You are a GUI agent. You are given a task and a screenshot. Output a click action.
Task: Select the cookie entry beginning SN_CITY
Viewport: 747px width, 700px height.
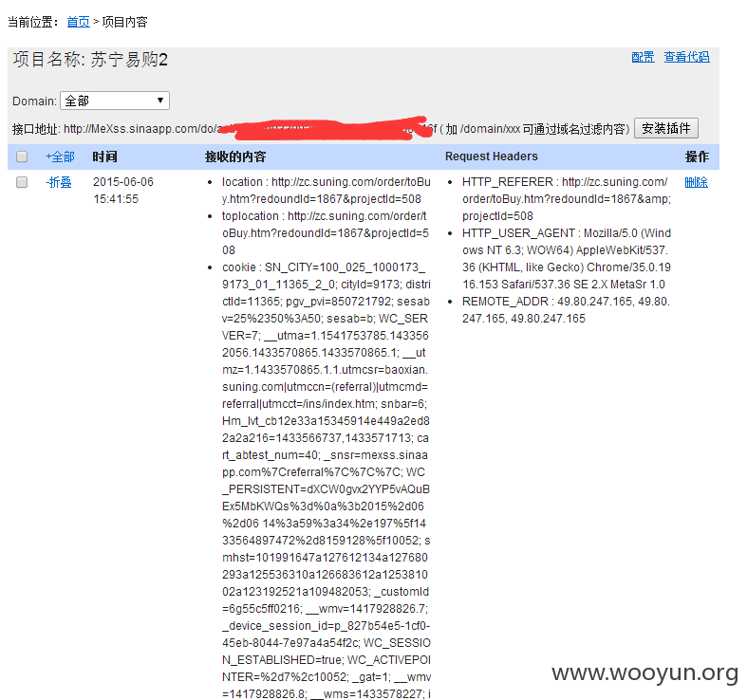pos(327,481)
